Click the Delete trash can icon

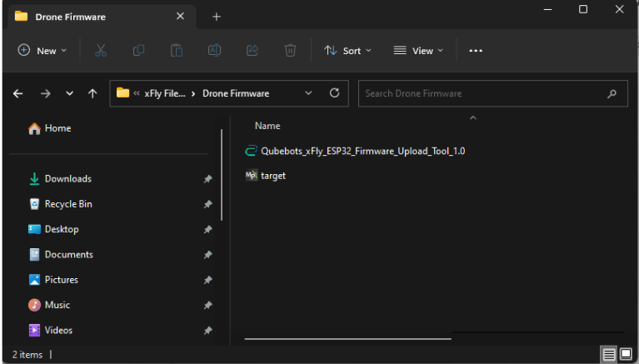(290, 51)
